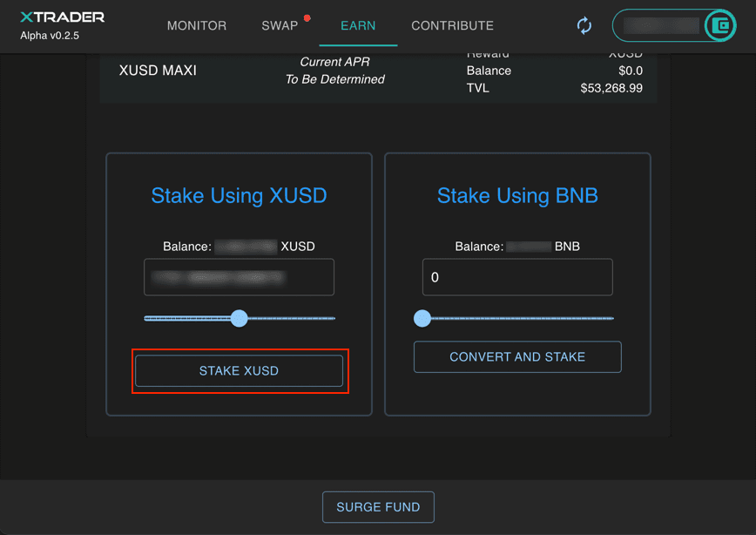
Task: Click the right end of XUSD slider track
Action: 332,318
